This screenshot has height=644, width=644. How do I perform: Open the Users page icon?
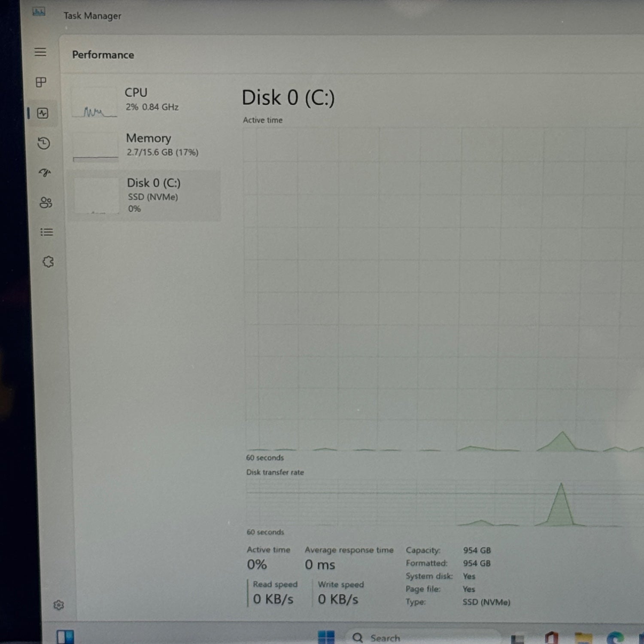(46, 203)
